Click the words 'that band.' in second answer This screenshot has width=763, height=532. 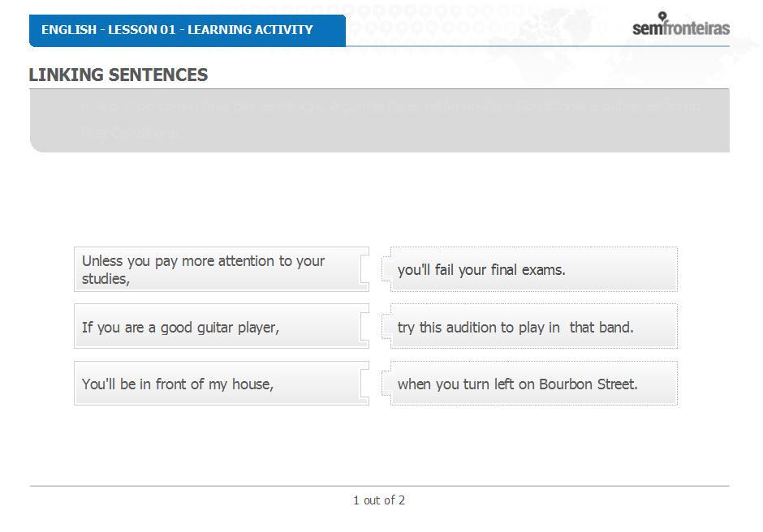601,328
